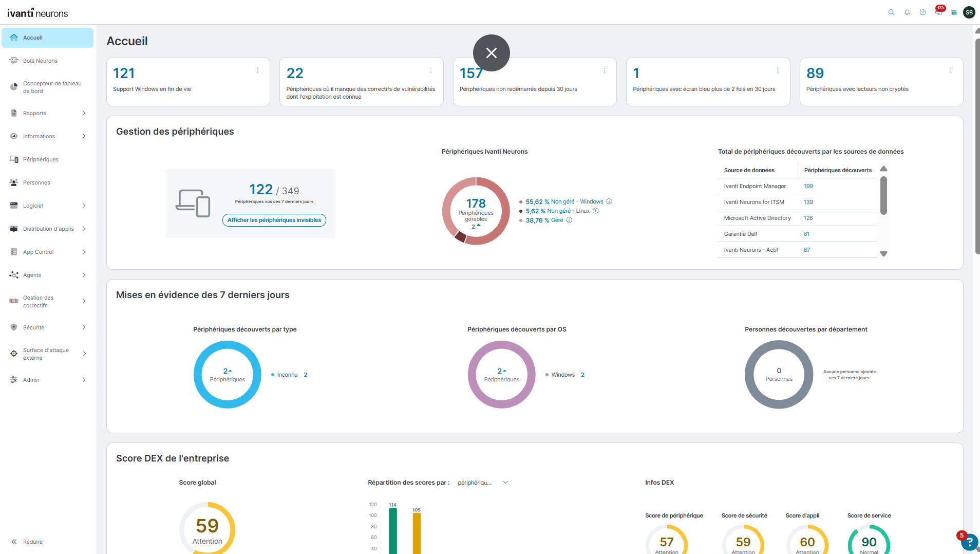
Task: Click the Logiciel window icon
Action: 14,206
